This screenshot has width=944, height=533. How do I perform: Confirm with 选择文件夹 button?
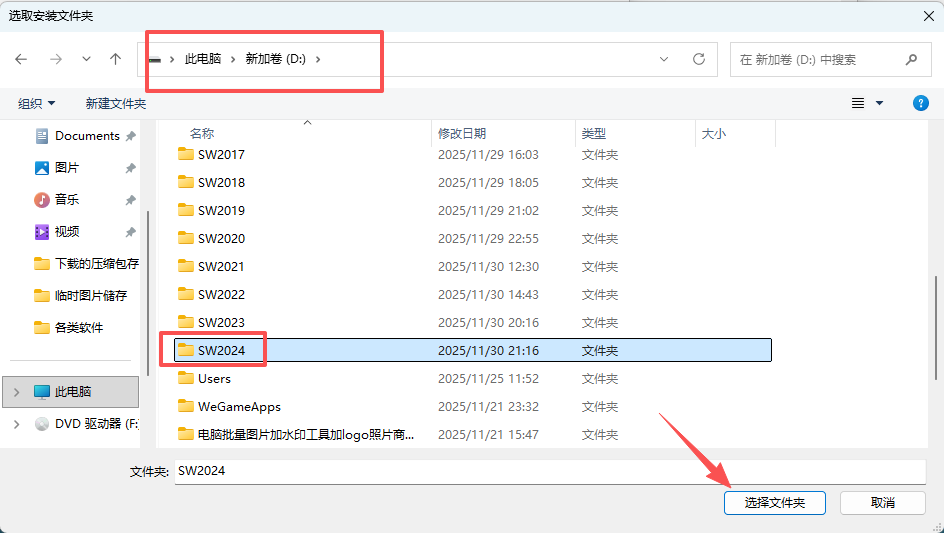775,503
